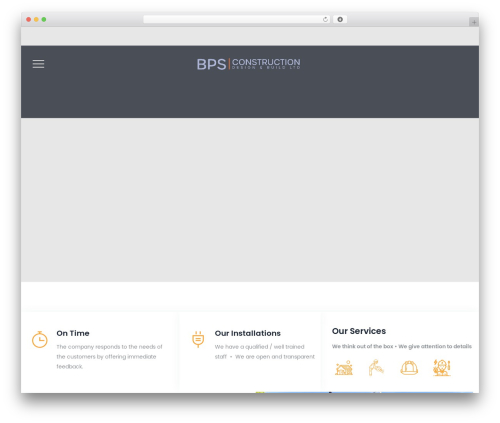Reload the page with the refresh icon
Screen dimensions: 500x423
click(x=325, y=20)
